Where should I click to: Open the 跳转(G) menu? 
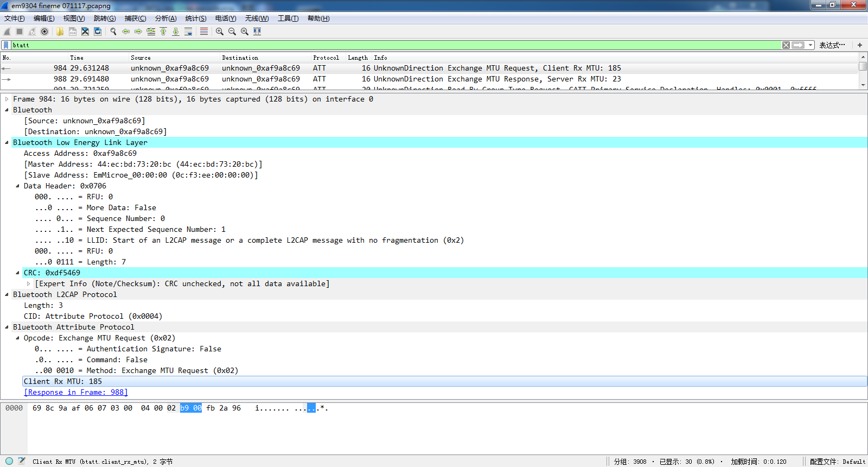tap(105, 18)
